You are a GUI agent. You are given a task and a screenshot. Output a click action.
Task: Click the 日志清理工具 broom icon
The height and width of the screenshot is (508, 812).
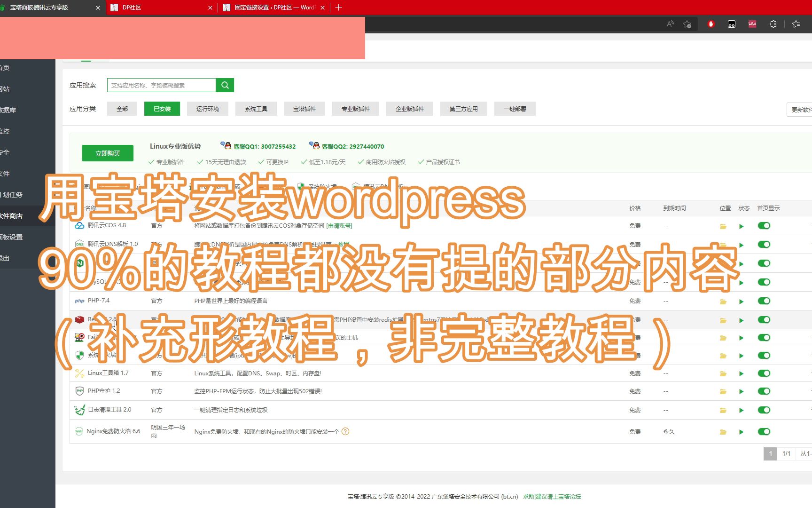tap(79, 410)
